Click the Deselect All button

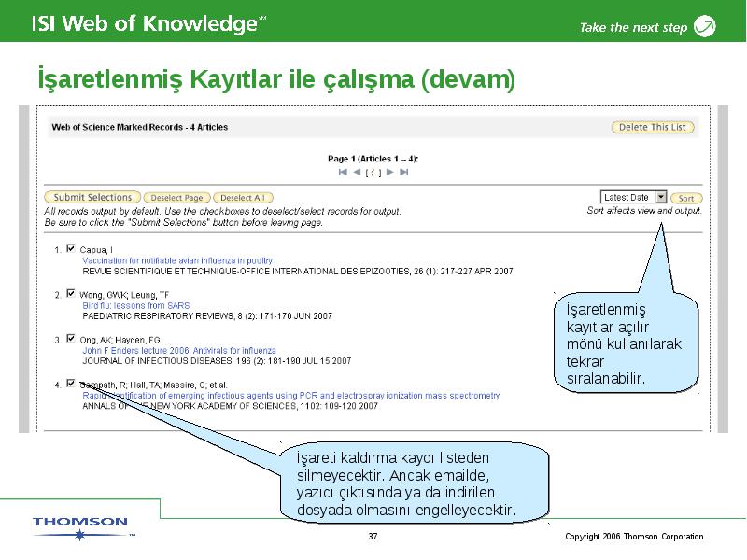pyautogui.click(x=243, y=198)
